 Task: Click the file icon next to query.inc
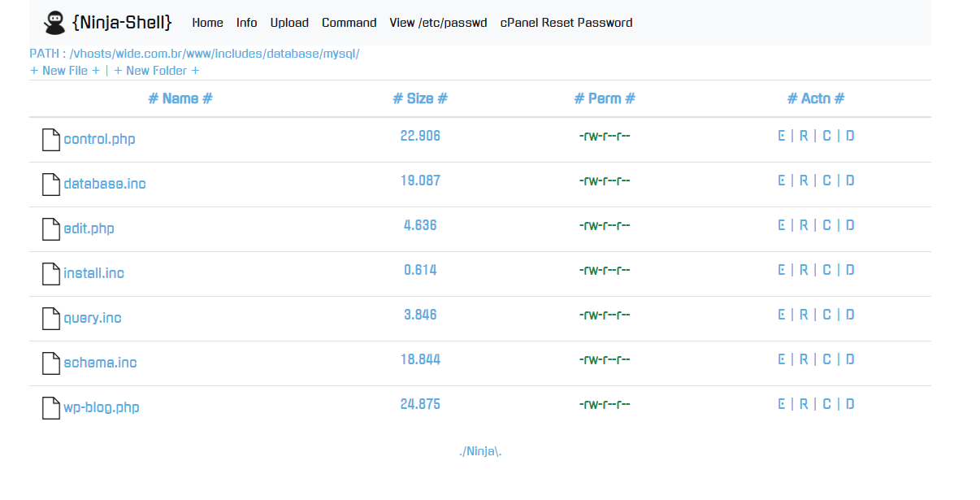[x=51, y=319]
